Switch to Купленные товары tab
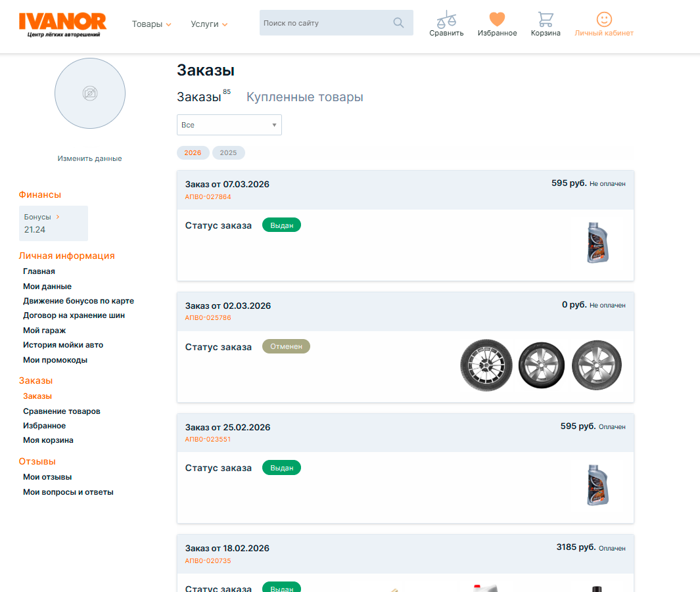This screenshot has height=592, width=700. coord(304,97)
